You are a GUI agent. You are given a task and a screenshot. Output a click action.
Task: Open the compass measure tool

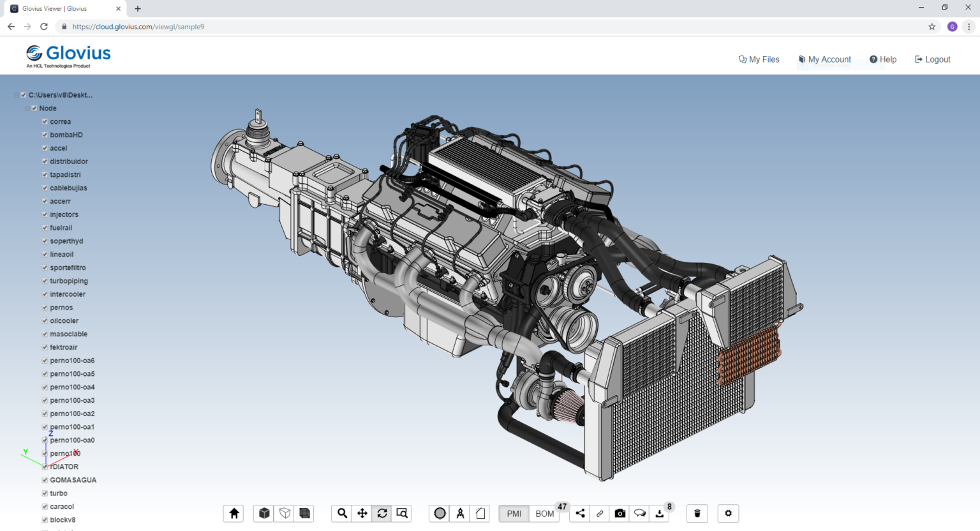460,513
